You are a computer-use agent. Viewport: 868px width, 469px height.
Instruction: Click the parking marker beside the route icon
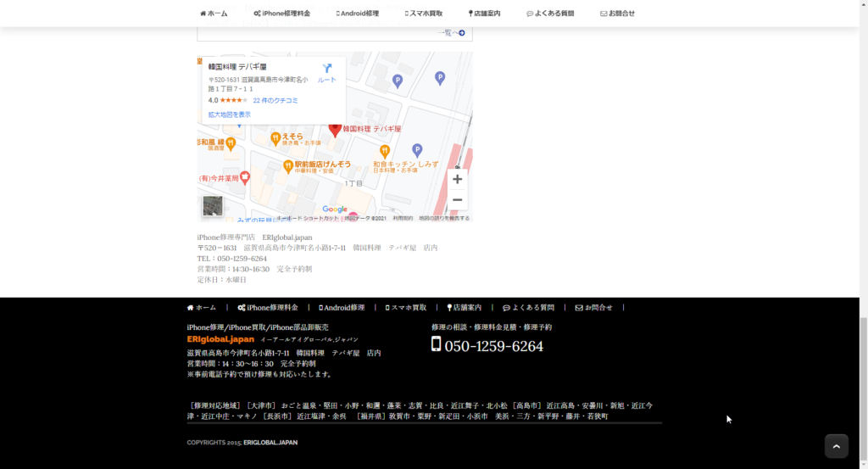tap(398, 81)
